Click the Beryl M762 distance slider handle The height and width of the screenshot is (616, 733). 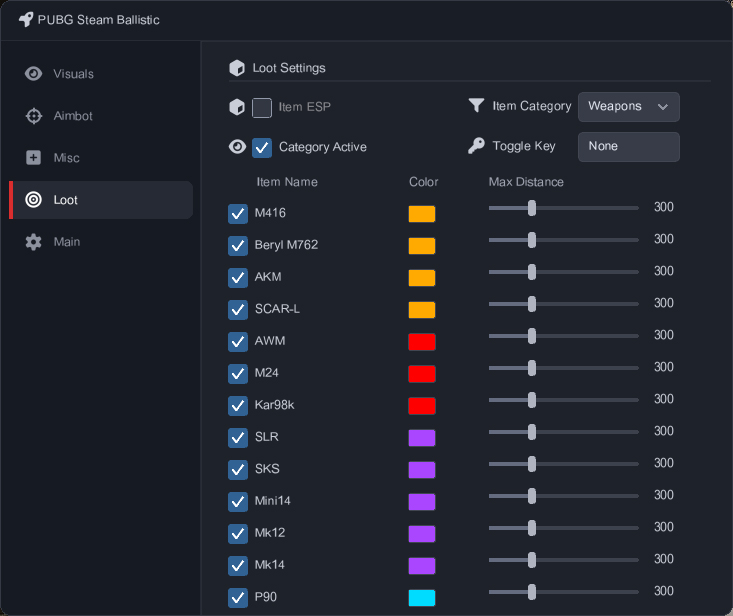[x=532, y=240]
